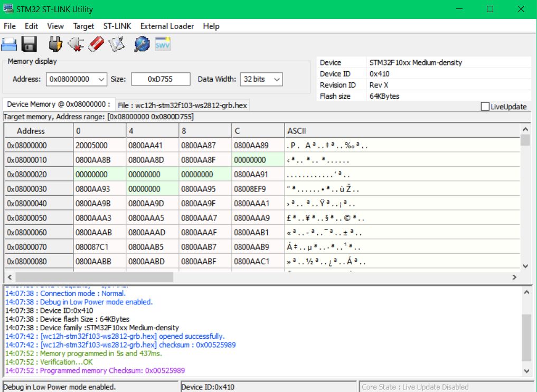537x392 pixels.
Task: Switch to wc12h-stm32f103-ws2812-grb.hex file tab
Action: click(x=183, y=105)
